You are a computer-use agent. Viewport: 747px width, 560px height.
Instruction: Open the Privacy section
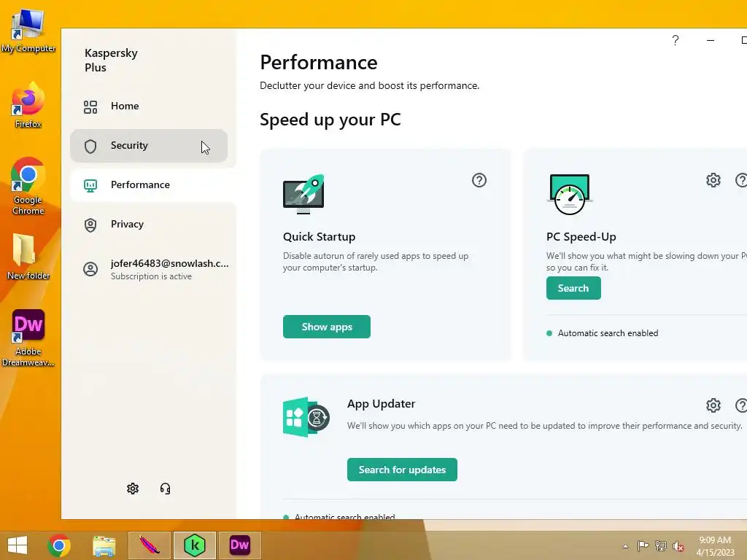click(x=149, y=225)
